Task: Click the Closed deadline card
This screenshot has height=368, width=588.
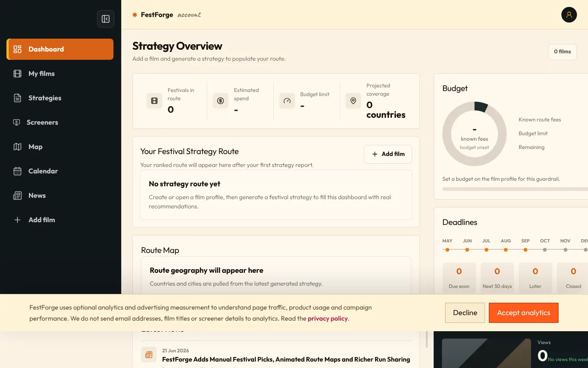Action: coord(573,278)
